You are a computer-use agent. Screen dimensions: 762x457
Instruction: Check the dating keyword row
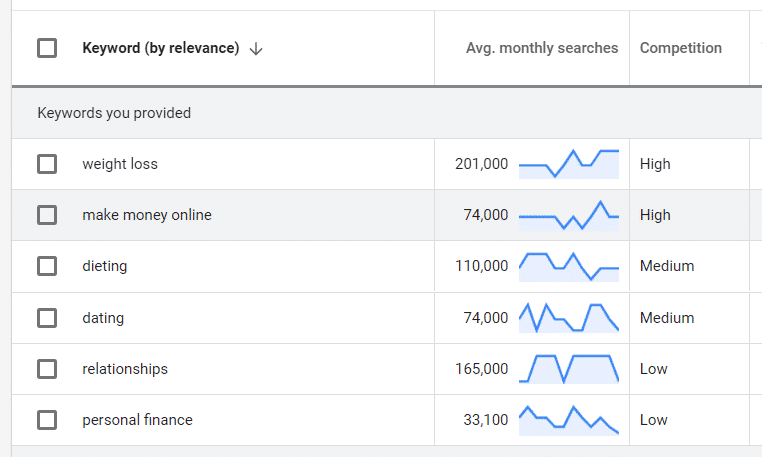click(x=47, y=318)
